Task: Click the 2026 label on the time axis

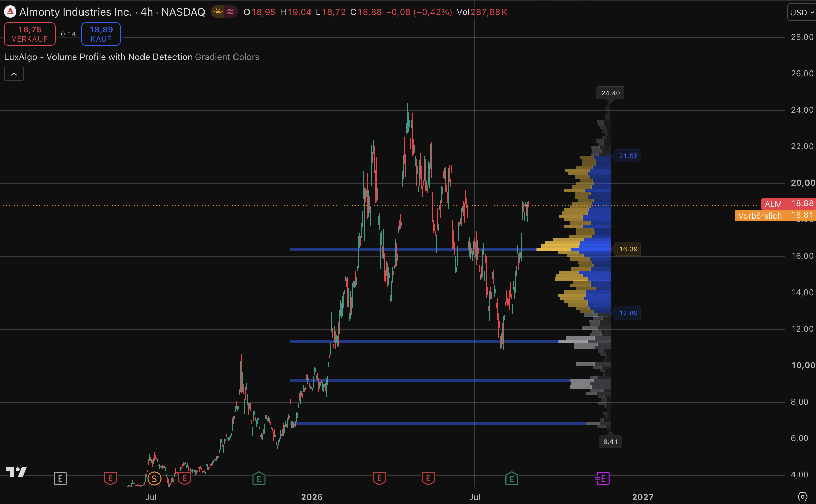Action: [x=312, y=497]
